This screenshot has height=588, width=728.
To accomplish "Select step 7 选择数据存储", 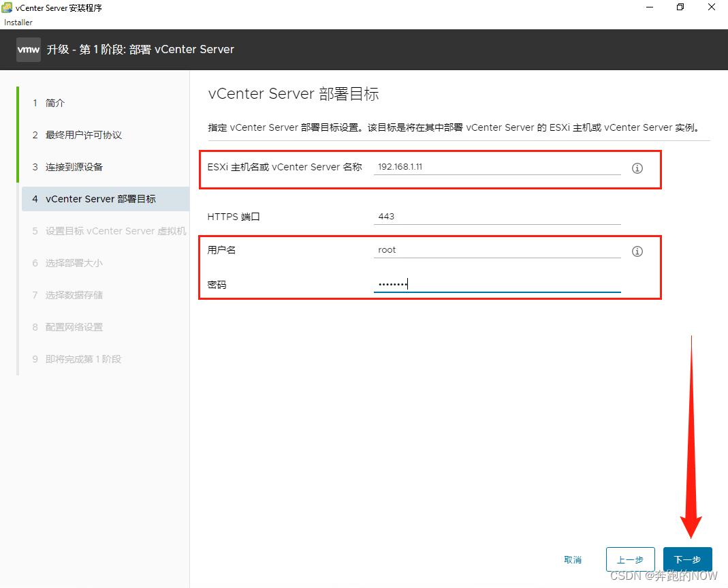I will (x=67, y=295).
